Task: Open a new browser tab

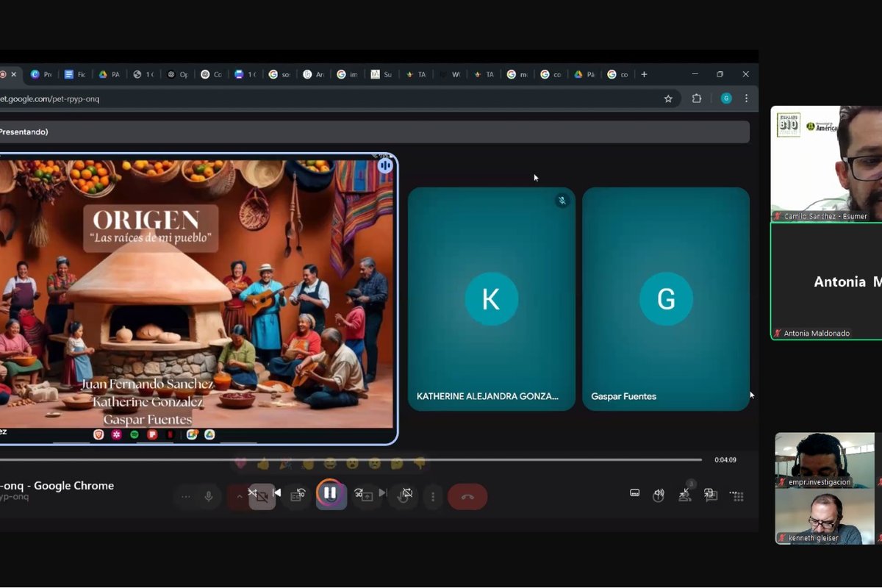Action: tap(644, 74)
